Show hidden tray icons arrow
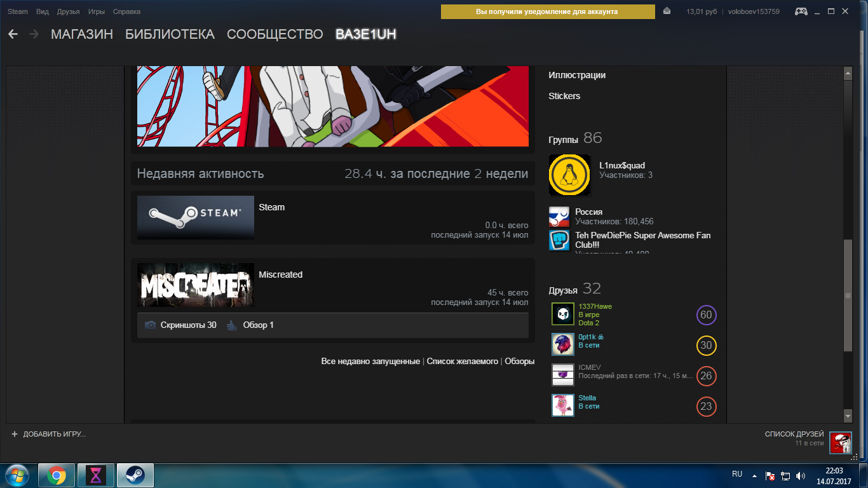Screen dimensions: 868x488 pyautogui.click(x=754, y=475)
